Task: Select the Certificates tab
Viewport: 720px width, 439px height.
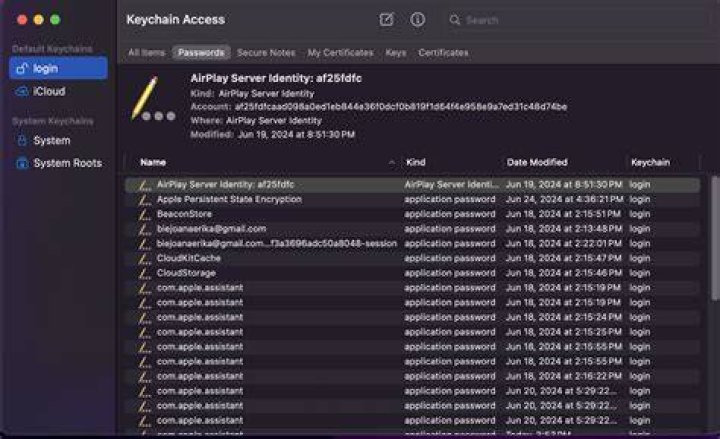Action: (x=443, y=52)
